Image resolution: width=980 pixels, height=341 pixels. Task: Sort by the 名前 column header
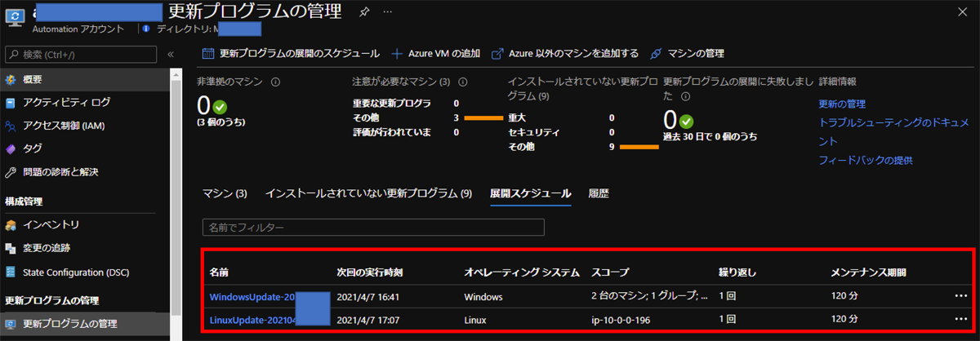pos(219,272)
